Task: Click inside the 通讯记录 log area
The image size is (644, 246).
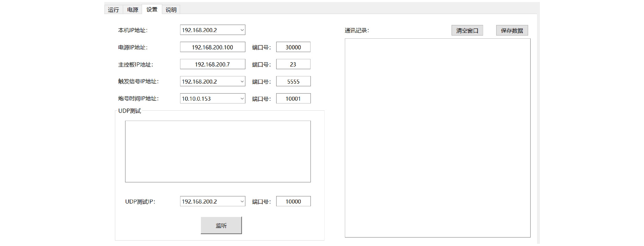Action: tap(437, 138)
